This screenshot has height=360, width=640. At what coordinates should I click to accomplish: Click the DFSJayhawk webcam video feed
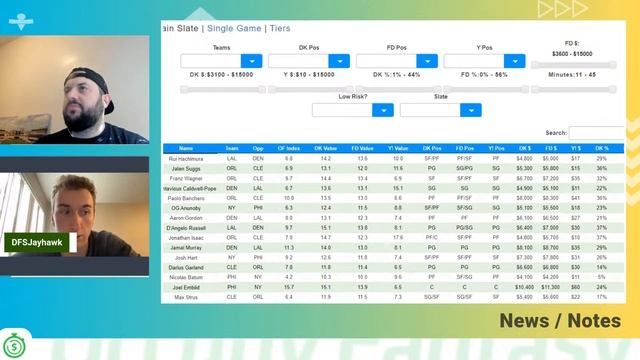tap(74, 215)
